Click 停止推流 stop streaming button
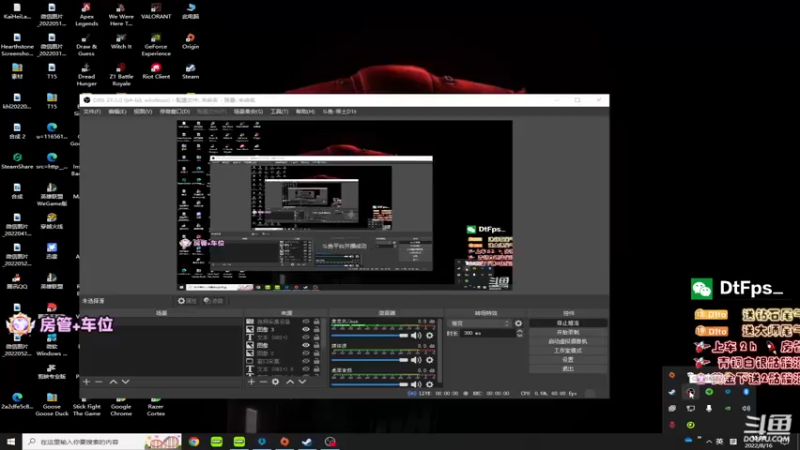 568,323
